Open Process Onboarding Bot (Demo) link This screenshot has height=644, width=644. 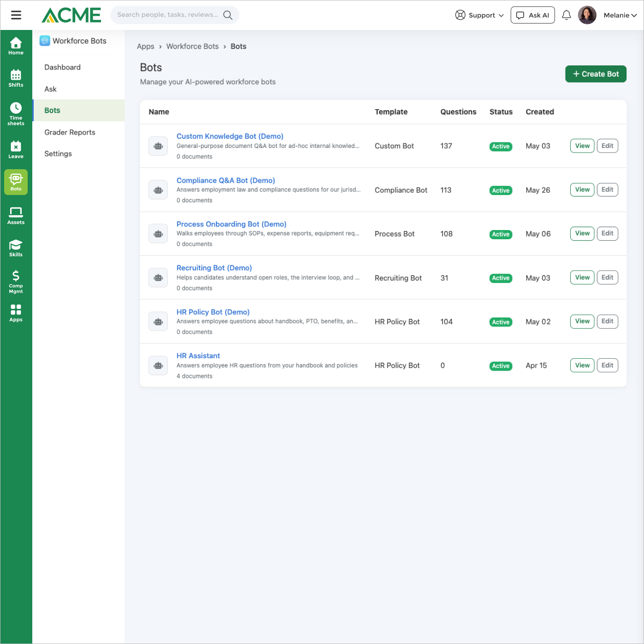tap(231, 224)
